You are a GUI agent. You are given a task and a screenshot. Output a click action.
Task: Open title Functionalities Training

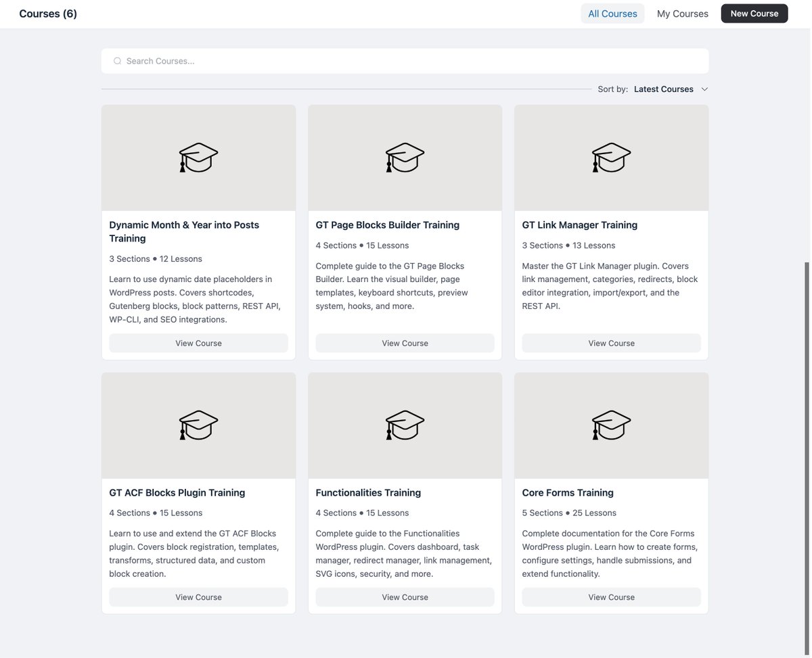[368, 493]
